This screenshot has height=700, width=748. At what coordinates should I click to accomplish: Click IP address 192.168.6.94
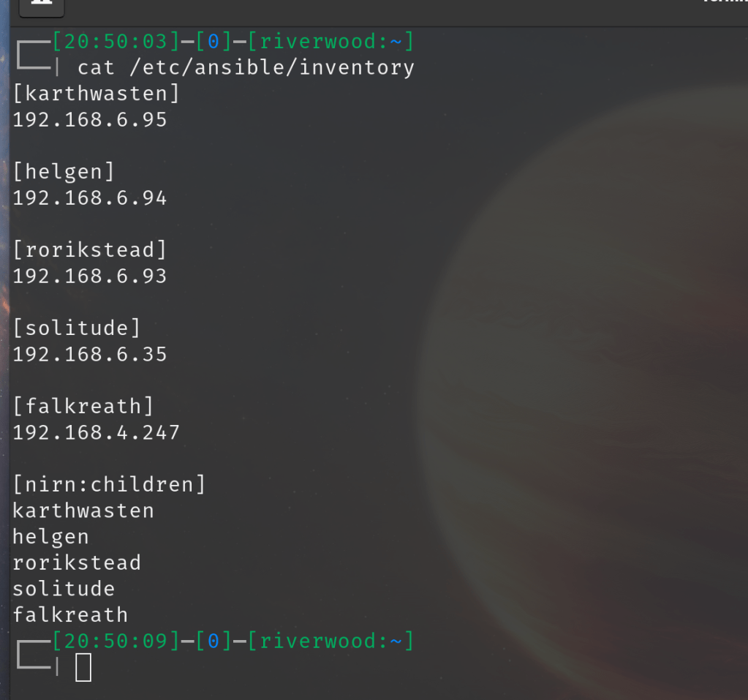[x=90, y=198]
